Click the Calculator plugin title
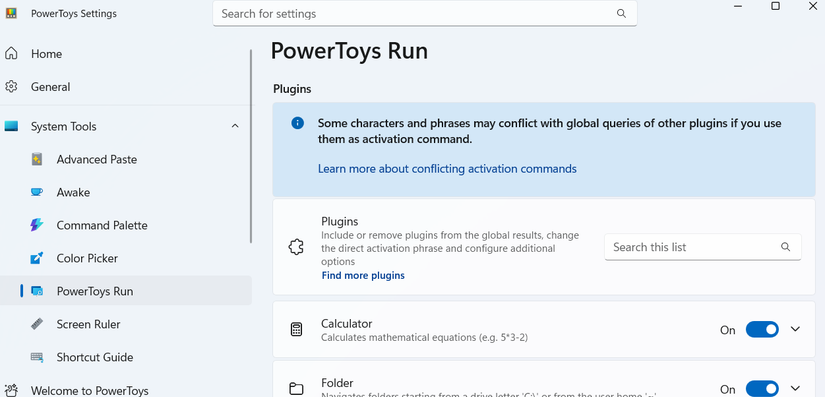The height and width of the screenshot is (397, 825). pos(346,323)
